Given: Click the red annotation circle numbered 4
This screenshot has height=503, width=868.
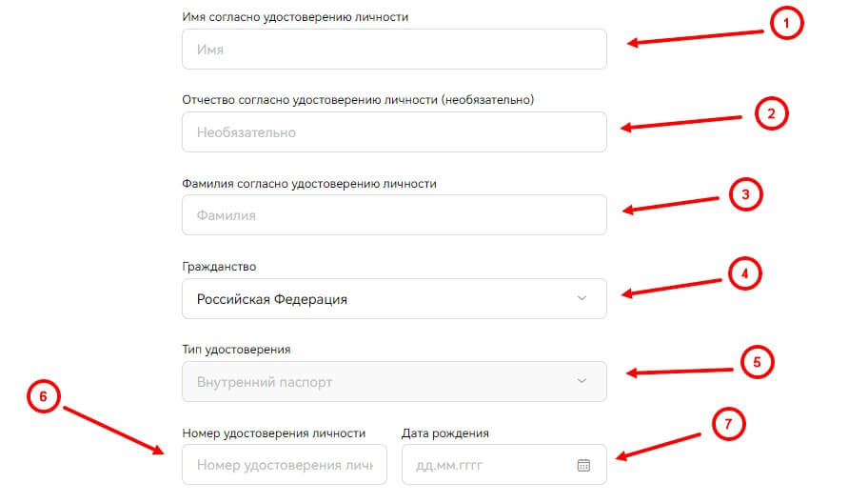Looking at the screenshot, I should (x=745, y=274).
